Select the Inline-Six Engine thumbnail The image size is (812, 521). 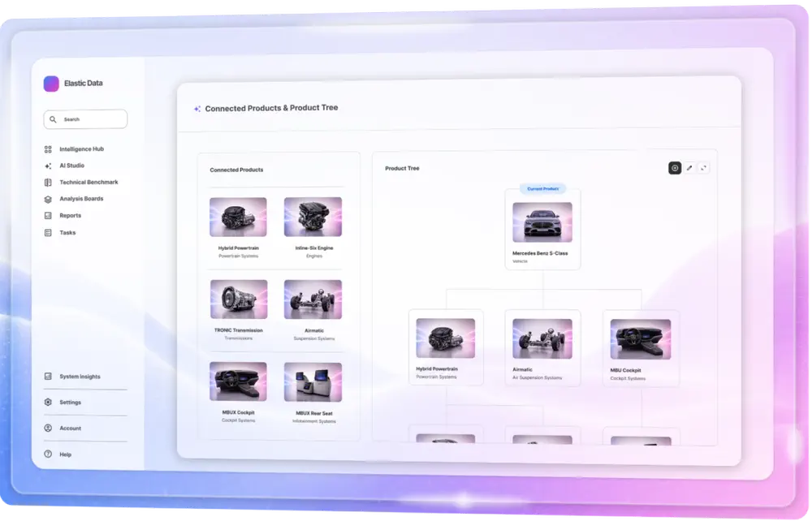[313, 217]
